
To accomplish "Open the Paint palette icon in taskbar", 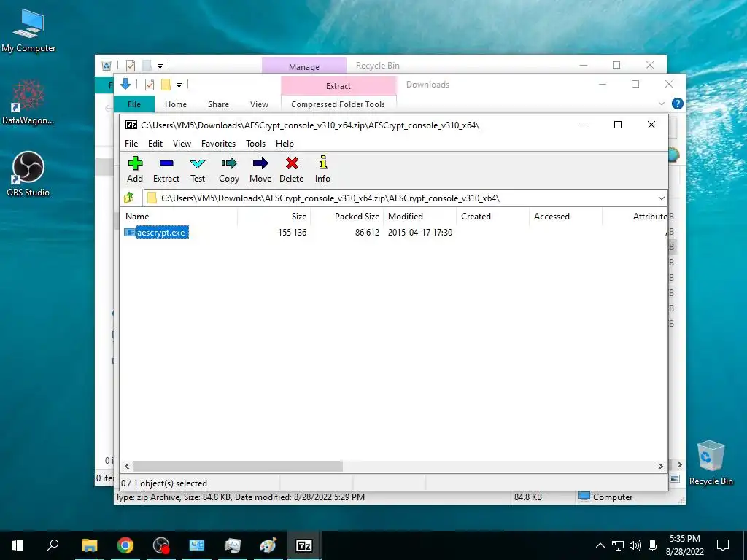I will click(268, 545).
